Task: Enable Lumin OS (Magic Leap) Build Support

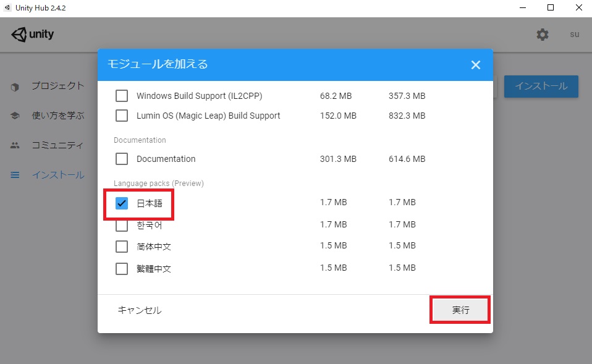Action: pos(121,116)
